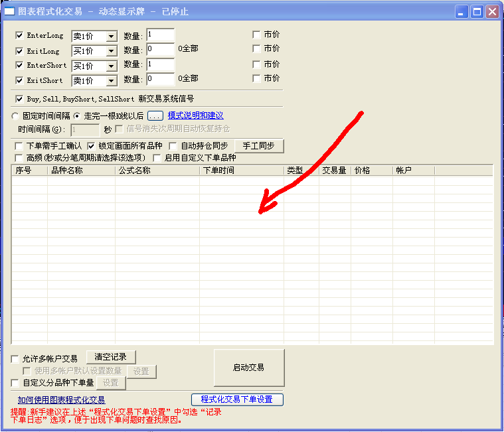Uncheck the EnterLong checkbox
Image resolution: width=504 pixels, height=432 pixels.
click(x=19, y=35)
